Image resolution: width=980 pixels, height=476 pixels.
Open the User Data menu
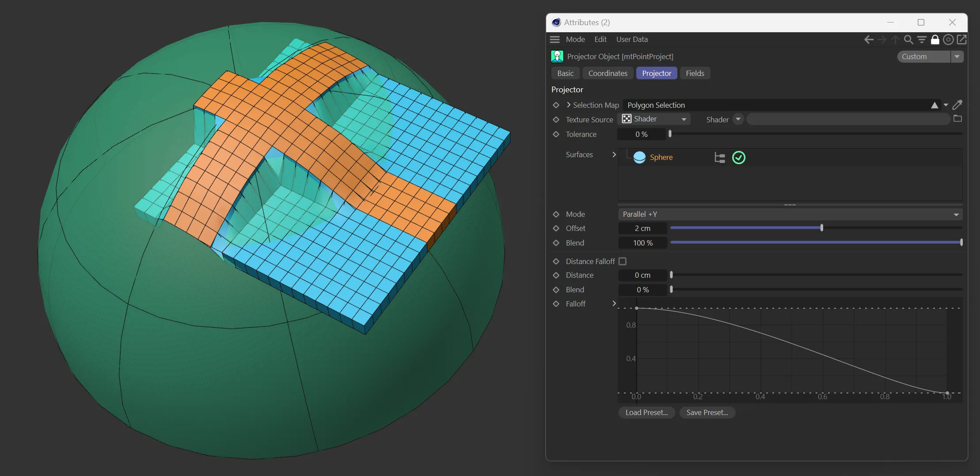click(x=632, y=40)
